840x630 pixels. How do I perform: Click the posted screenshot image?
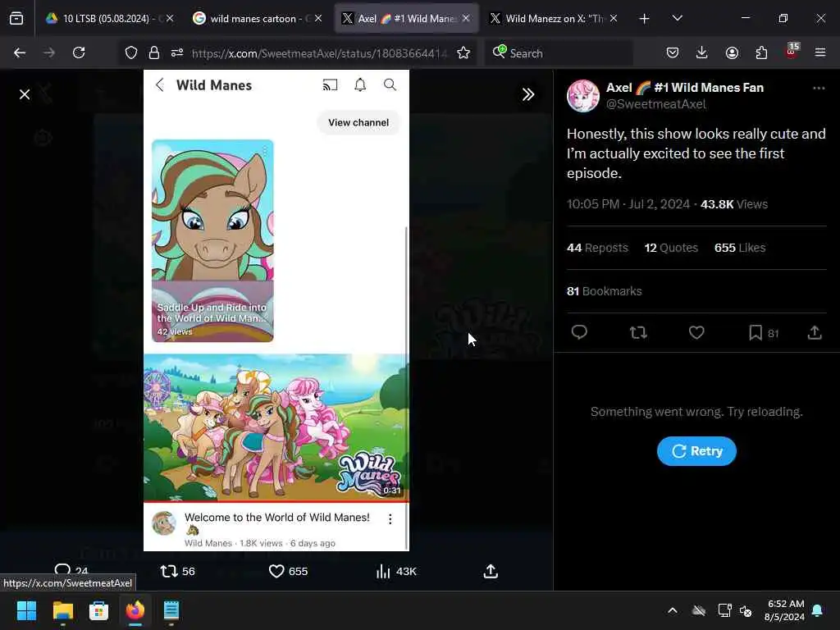[x=276, y=310]
